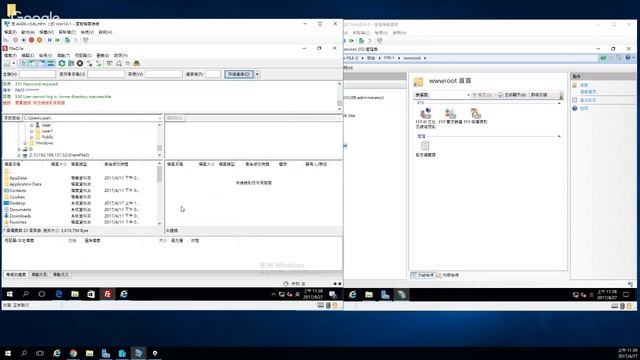640x360 pixels.
Task: Click Edit Permissions link in IIS Actions pane
Action: tap(588, 92)
